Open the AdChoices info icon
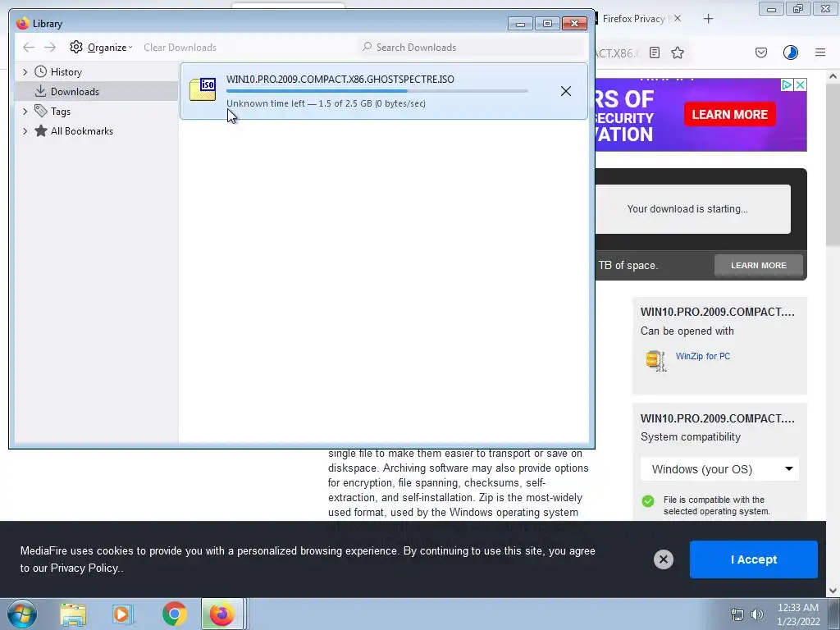 coord(787,84)
